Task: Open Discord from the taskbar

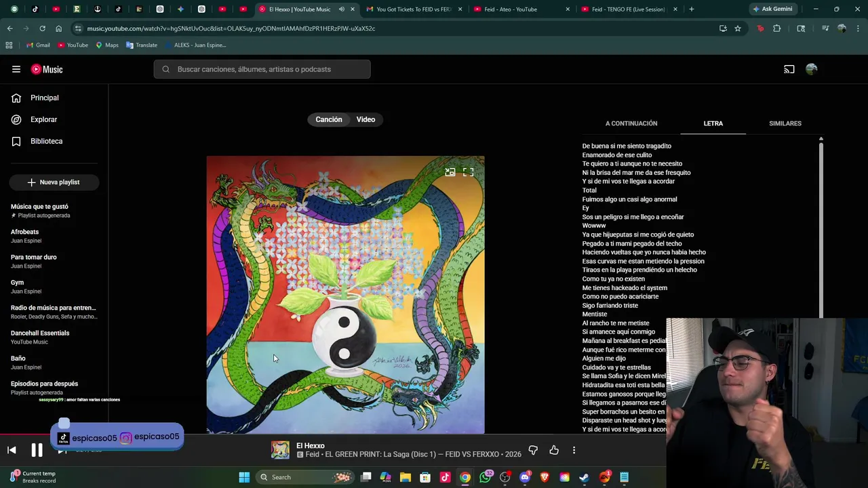Action: (525, 477)
